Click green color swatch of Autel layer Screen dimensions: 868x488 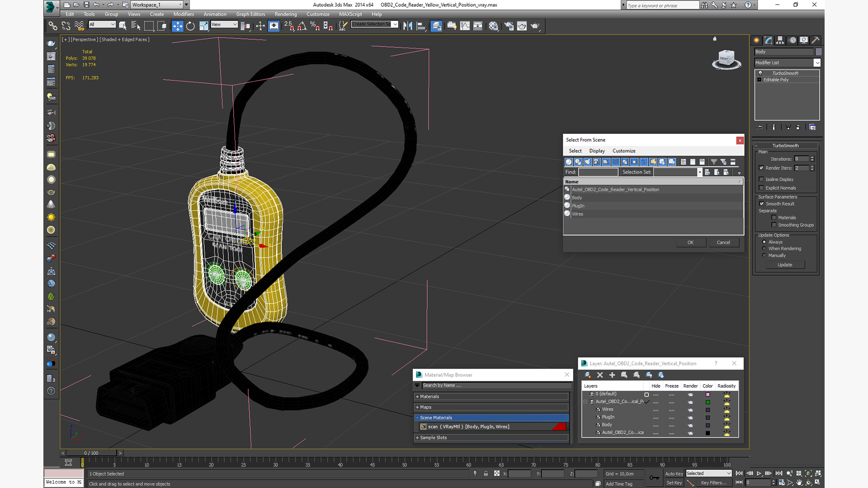[x=708, y=402]
